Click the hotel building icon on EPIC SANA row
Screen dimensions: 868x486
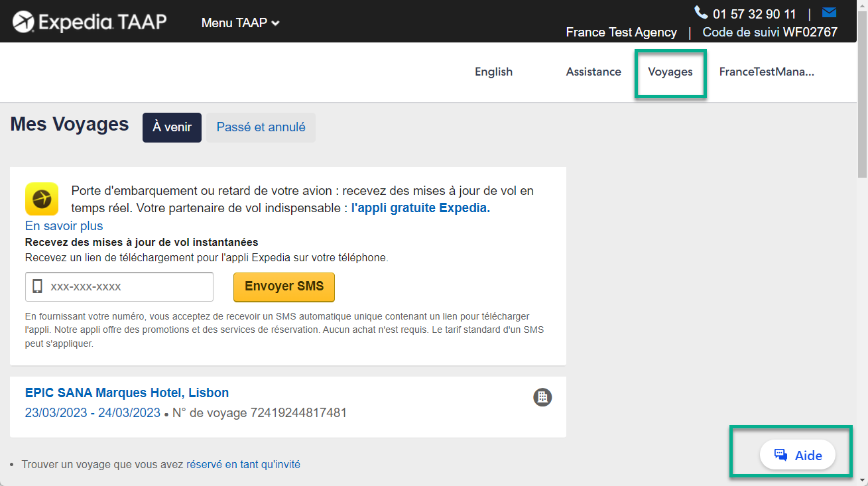coord(542,397)
